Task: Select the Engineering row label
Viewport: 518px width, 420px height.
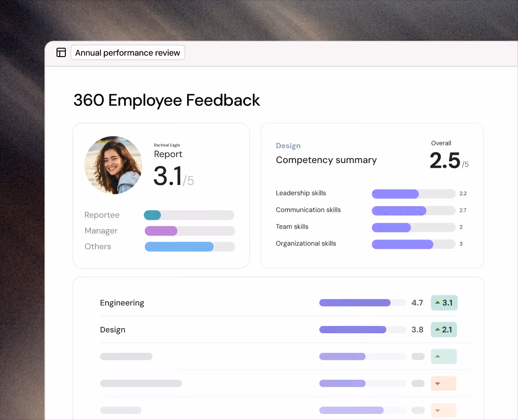Action: pyautogui.click(x=122, y=303)
